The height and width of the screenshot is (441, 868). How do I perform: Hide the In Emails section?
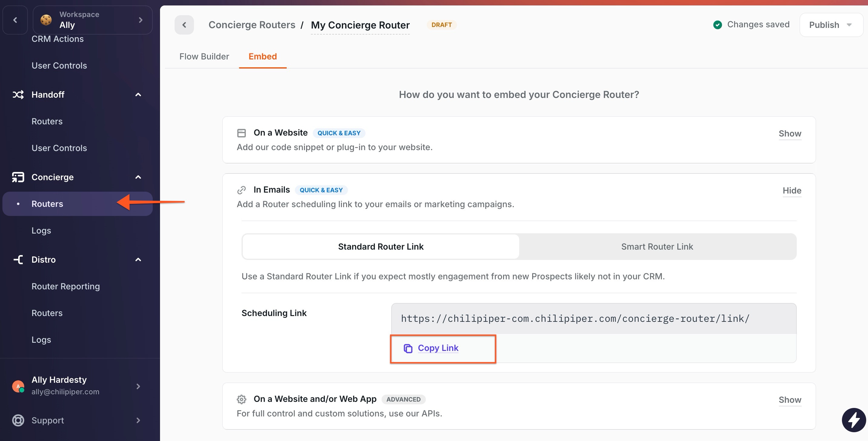coord(792,190)
